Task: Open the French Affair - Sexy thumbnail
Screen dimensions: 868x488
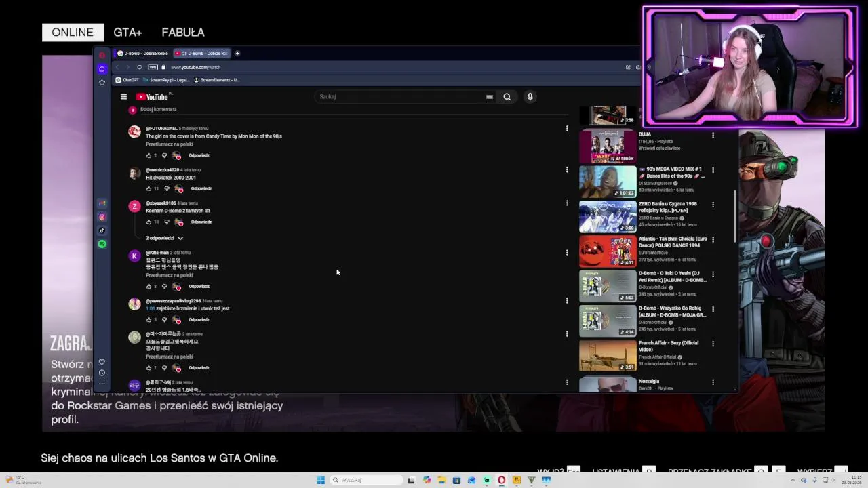Action: click(608, 356)
